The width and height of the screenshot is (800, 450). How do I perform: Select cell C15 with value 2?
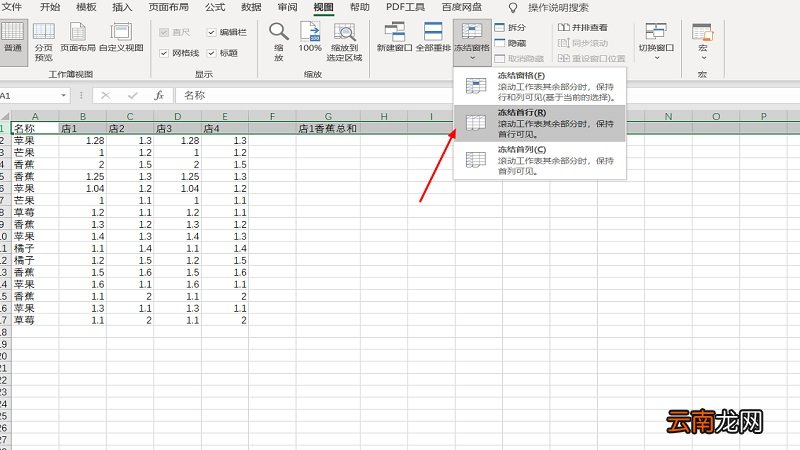tap(130, 296)
